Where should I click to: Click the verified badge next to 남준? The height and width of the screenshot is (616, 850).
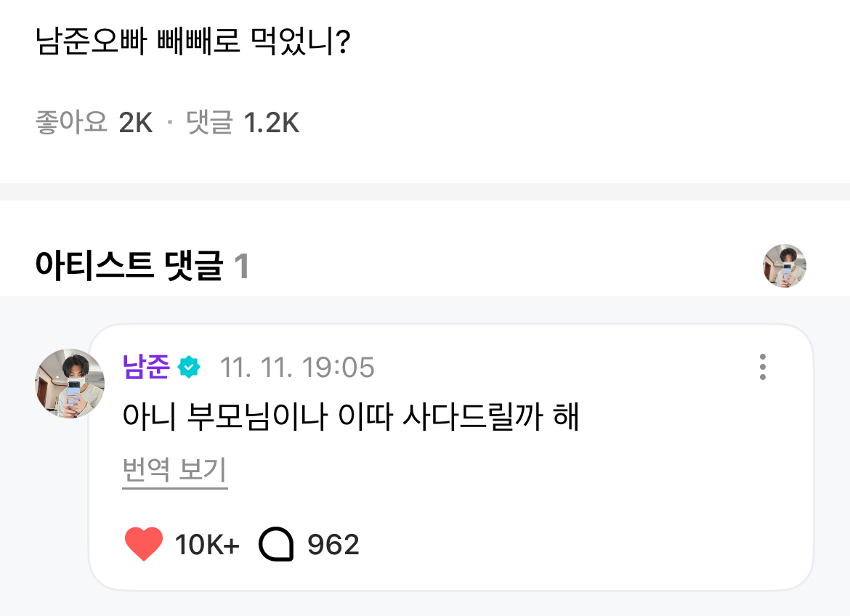click(x=189, y=368)
